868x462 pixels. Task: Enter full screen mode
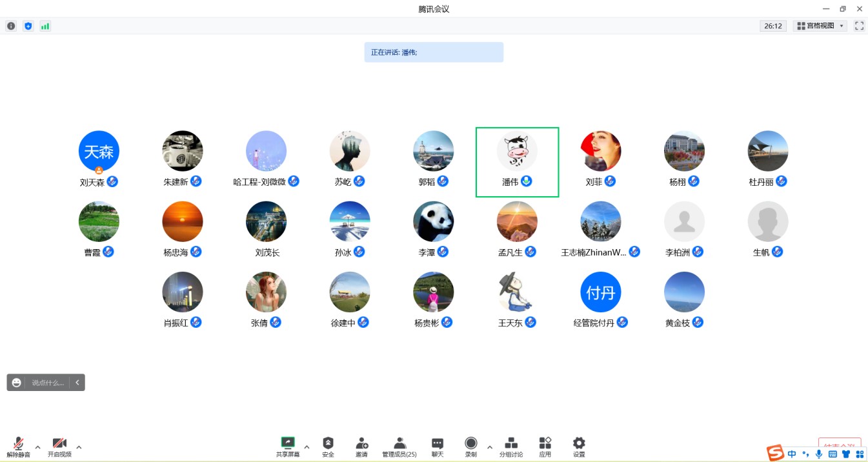[859, 26]
